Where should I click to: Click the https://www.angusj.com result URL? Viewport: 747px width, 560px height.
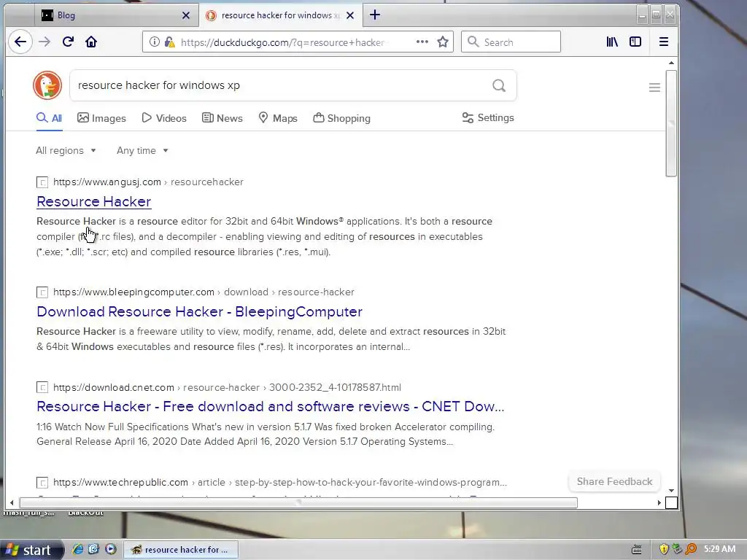click(107, 182)
